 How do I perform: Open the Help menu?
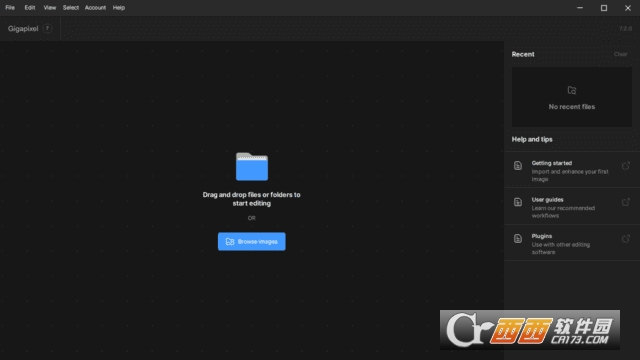(x=119, y=8)
